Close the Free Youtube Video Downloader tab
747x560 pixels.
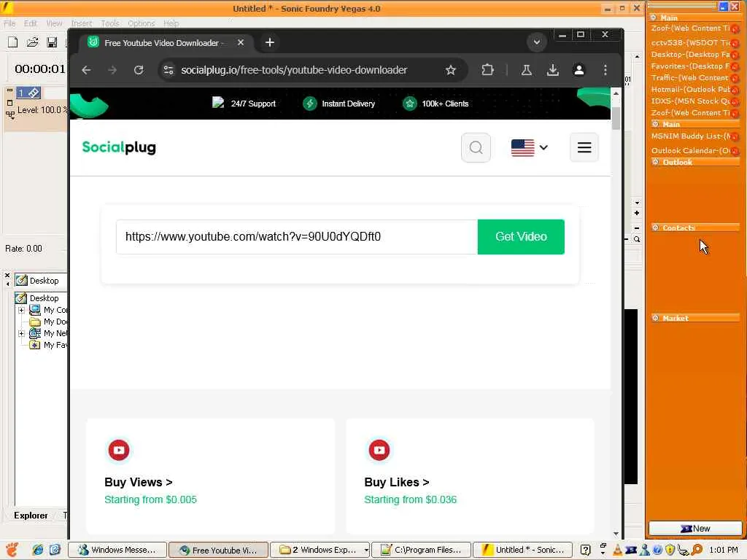[241, 42]
